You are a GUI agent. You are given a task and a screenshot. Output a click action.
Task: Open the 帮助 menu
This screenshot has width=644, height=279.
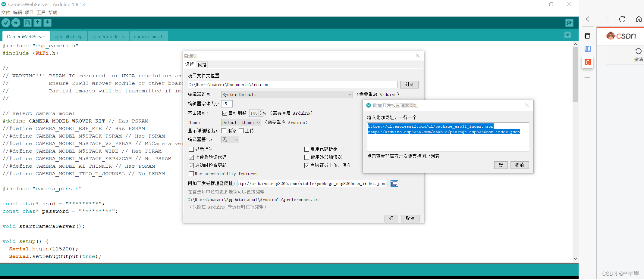(53, 12)
